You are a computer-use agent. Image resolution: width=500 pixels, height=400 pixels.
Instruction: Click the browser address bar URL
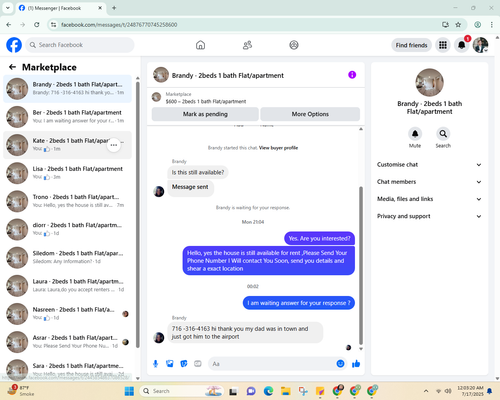pyautogui.click(x=119, y=25)
